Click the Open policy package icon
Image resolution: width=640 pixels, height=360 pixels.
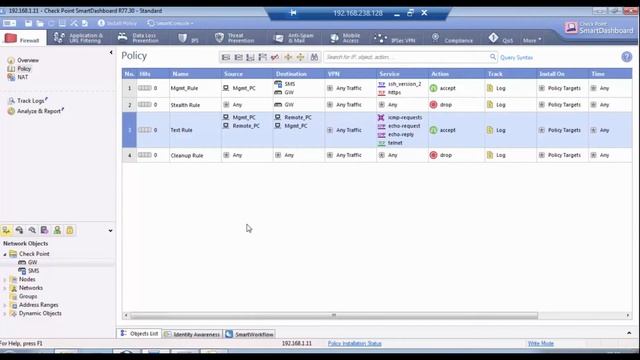[40, 23]
